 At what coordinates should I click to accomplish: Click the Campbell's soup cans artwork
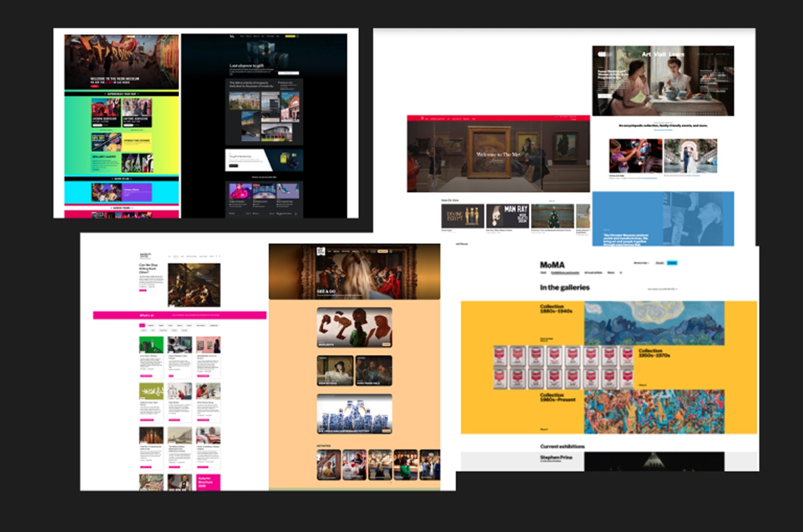(x=564, y=367)
